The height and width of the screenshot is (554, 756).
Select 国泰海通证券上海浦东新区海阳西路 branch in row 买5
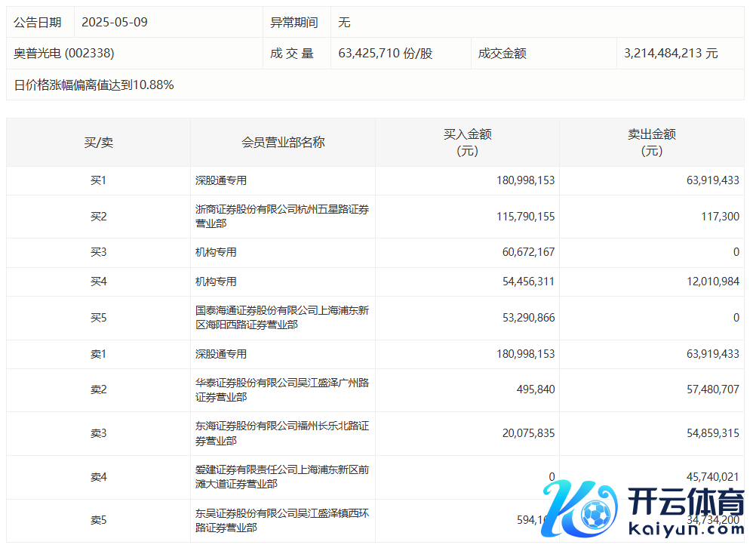point(282,318)
